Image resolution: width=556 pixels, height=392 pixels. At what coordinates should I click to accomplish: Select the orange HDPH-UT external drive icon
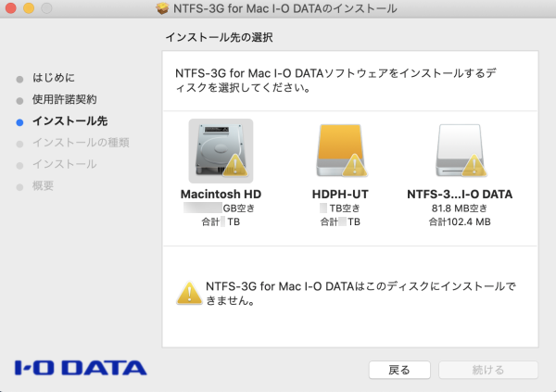tap(341, 150)
